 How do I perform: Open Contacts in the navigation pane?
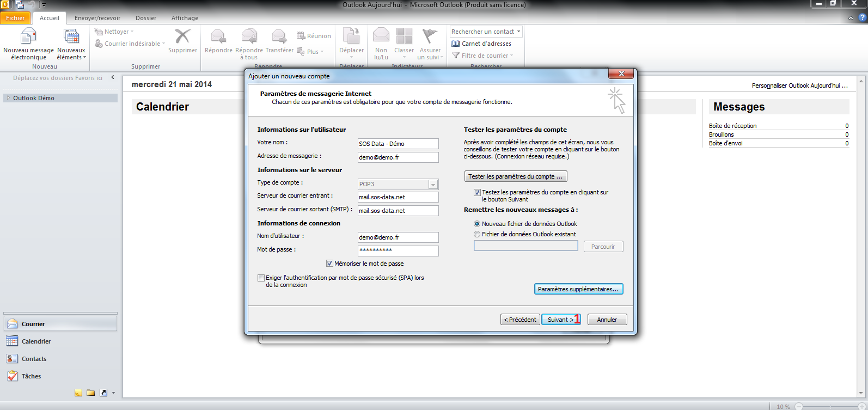coord(34,359)
